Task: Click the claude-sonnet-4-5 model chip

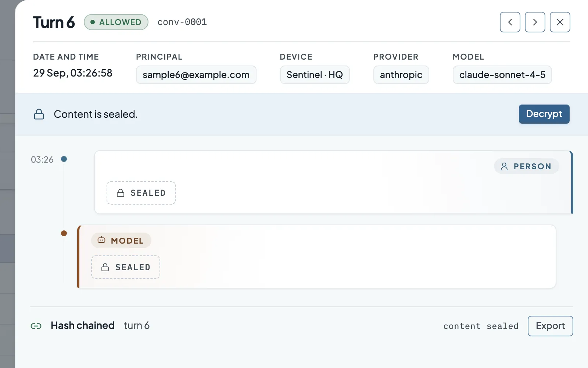Action: tap(502, 75)
